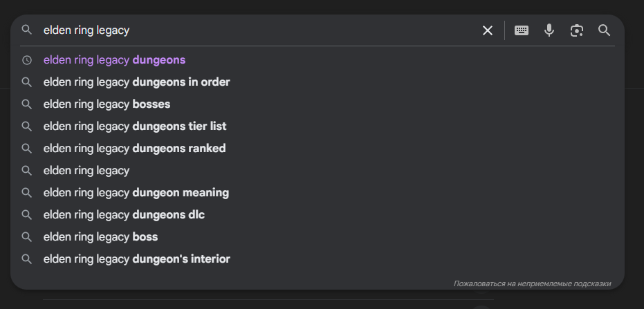Image resolution: width=644 pixels, height=309 pixels.
Task: Click the 'Пожаловаться на неприемлемые подсказки' link
Action: pos(533,283)
